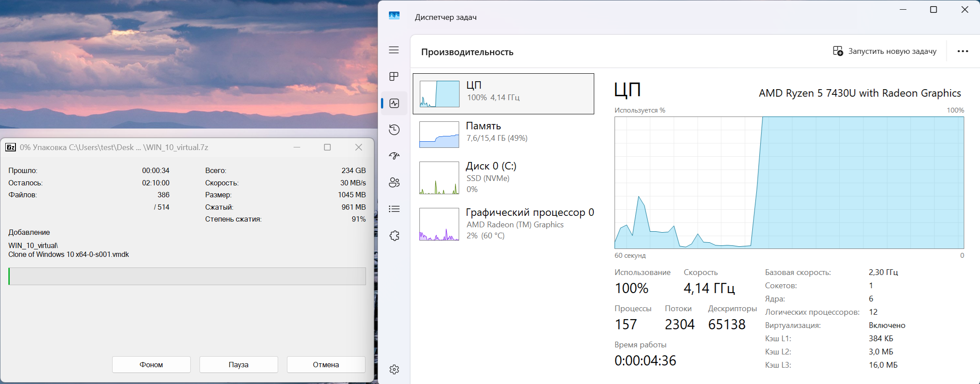Go to the Processes page icon
The width and height of the screenshot is (980, 384).
tap(394, 76)
